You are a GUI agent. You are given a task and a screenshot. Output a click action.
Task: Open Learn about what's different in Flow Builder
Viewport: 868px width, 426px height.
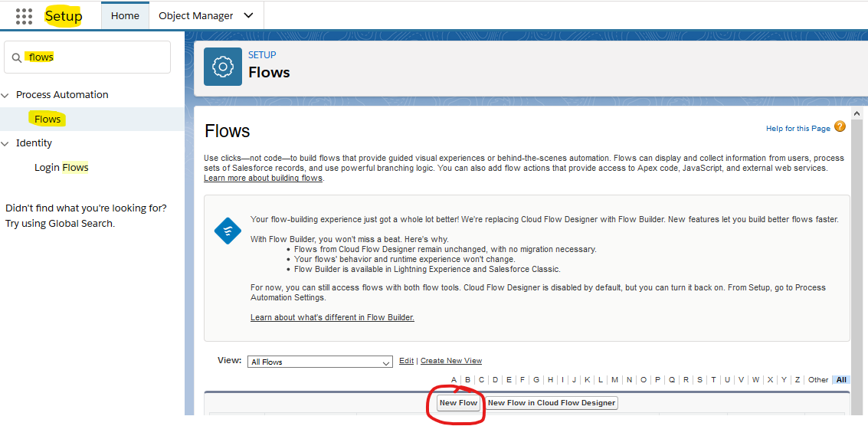(x=332, y=317)
